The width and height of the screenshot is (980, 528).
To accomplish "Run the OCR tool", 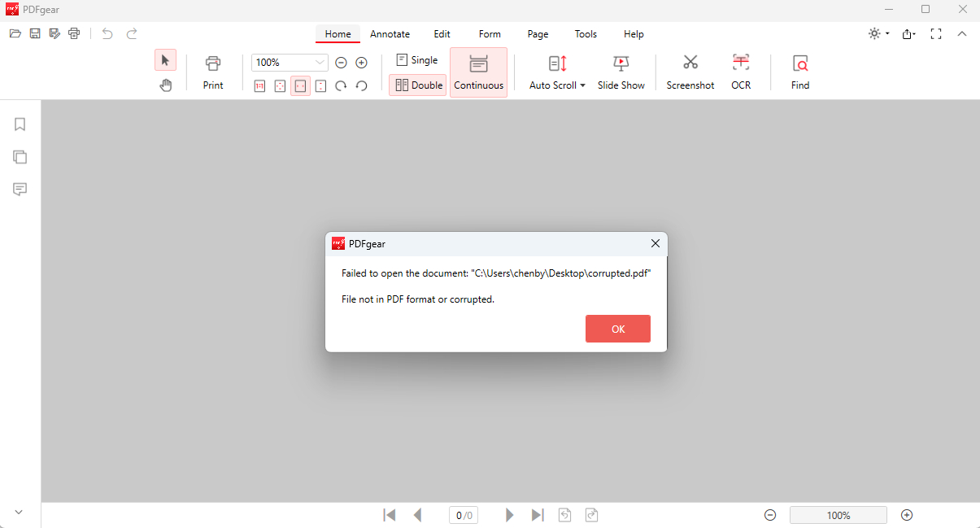I will (x=741, y=72).
